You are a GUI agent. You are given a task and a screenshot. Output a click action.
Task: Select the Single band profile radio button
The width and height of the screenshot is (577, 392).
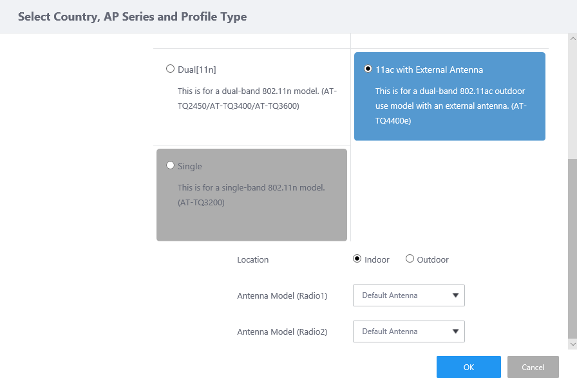(170, 165)
